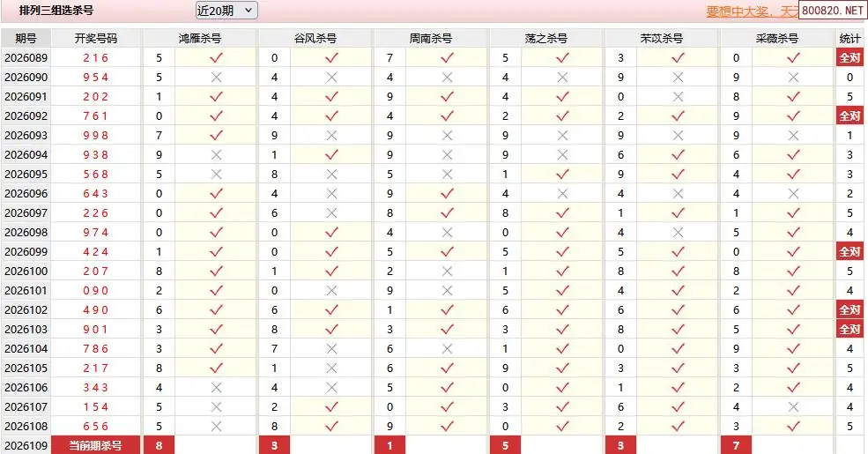
Task: Click the 周南杀号 column header
Action: (430, 39)
